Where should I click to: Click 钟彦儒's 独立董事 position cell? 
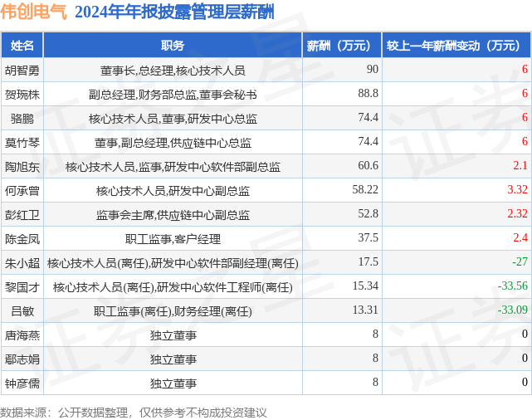point(173,383)
